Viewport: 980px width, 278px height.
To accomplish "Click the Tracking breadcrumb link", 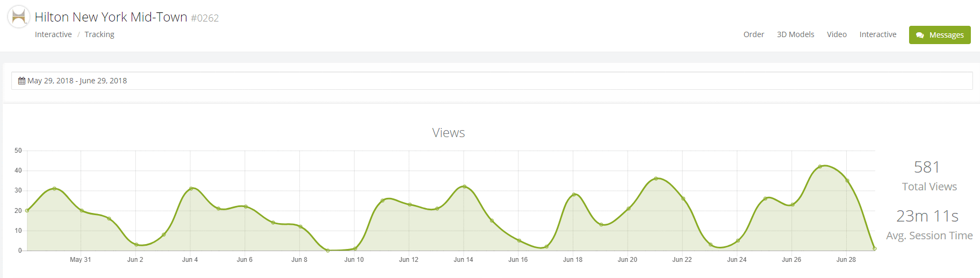I will pyautogui.click(x=99, y=34).
